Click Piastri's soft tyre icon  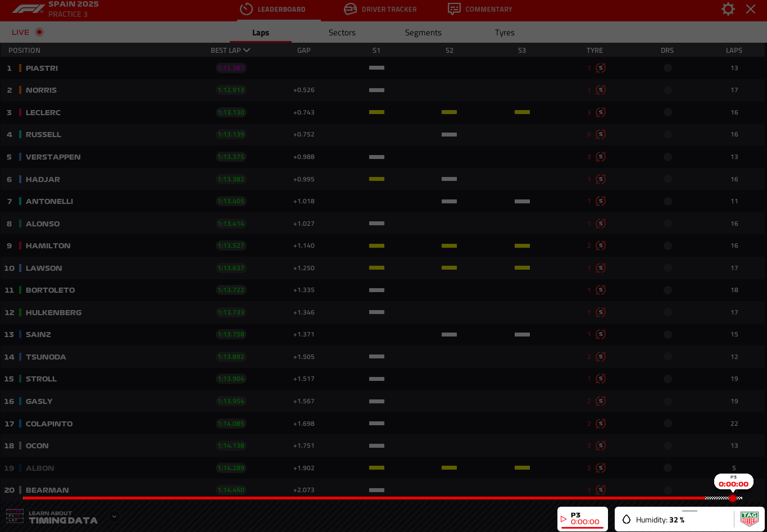click(601, 68)
